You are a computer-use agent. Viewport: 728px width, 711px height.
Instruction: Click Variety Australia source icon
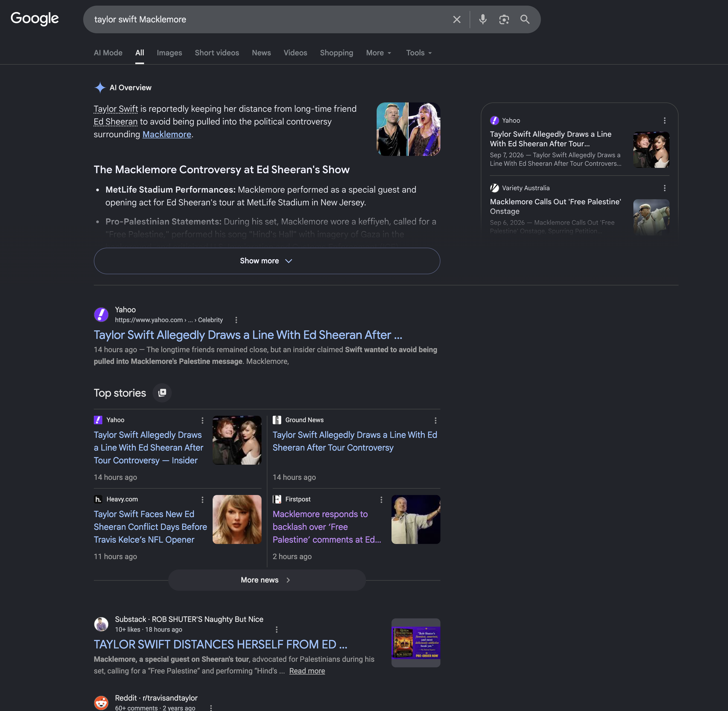[494, 188]
